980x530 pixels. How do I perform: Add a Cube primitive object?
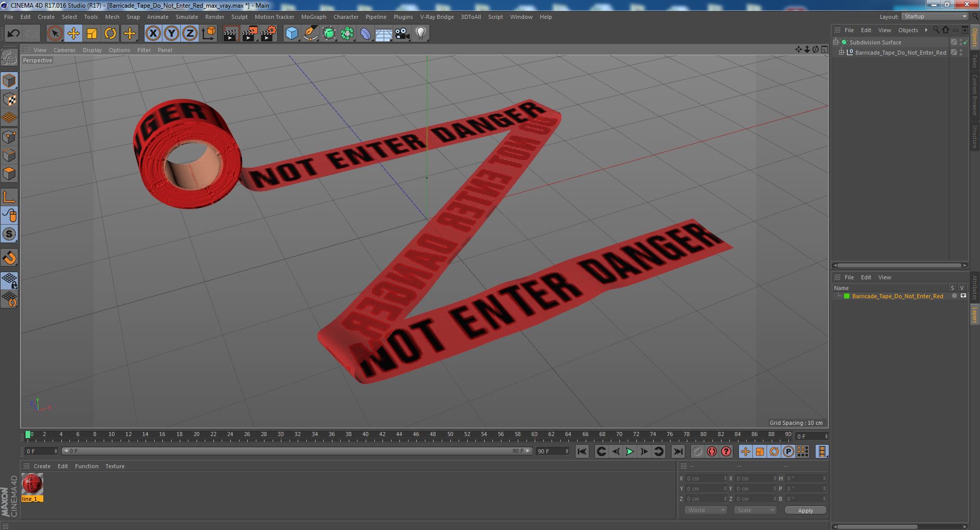click(x=292, y=34)
